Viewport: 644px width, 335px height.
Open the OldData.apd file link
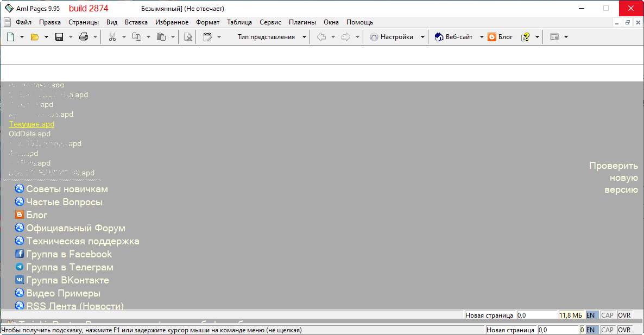(29, 134)
